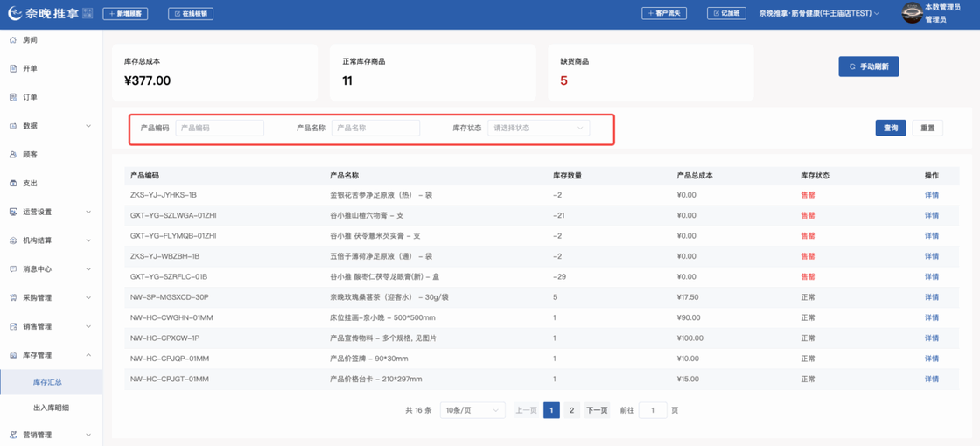Click product code NW-SP-MGSXCD-30P
This screenshot has height=446, width=980.
170,297
